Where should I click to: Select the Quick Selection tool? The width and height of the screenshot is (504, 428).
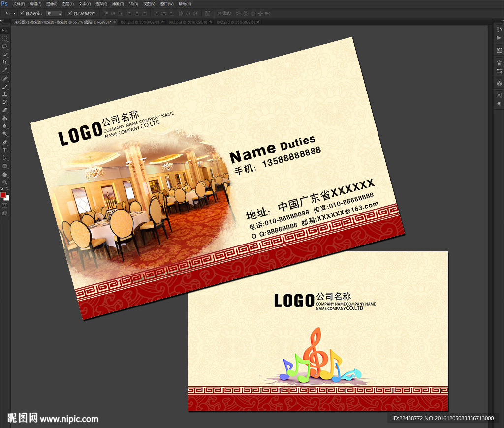(x=5, y=55)
